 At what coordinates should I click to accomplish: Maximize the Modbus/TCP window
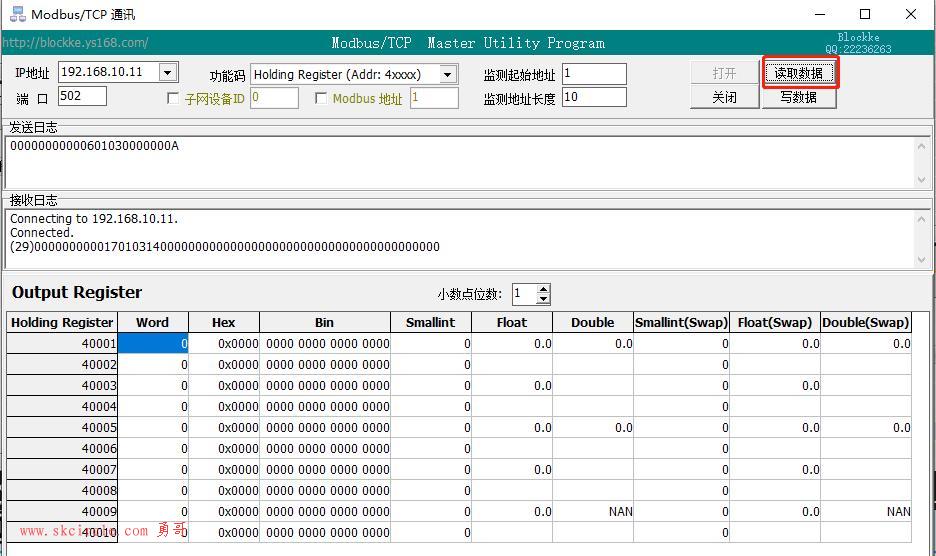click(x=865, y=14)
